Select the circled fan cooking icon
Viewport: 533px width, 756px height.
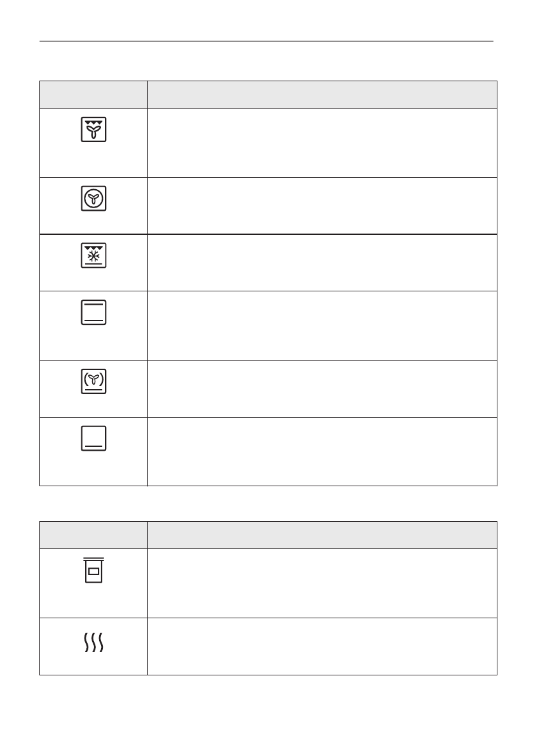click(x=93, y=199)
